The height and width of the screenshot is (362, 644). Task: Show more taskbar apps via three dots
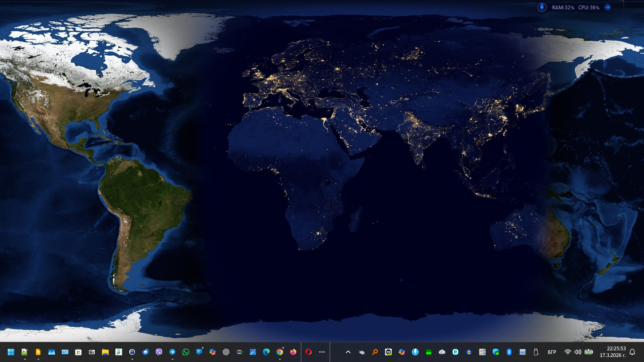[x=322, y=352]
